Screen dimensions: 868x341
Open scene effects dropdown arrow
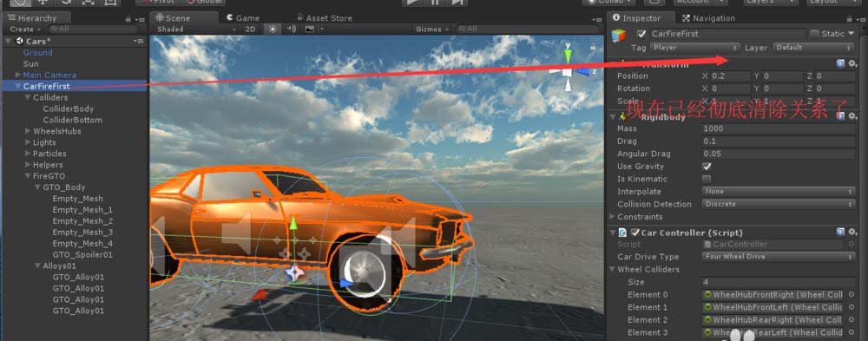(x=321, y=30)
